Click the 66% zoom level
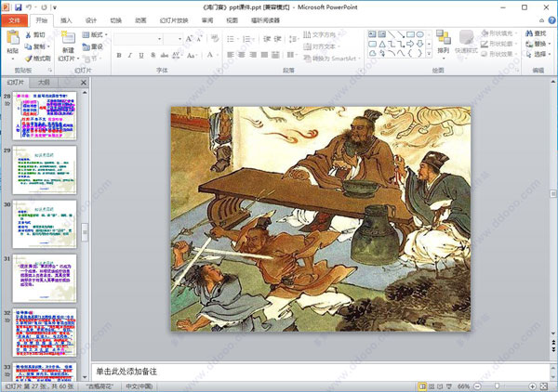 463,385
